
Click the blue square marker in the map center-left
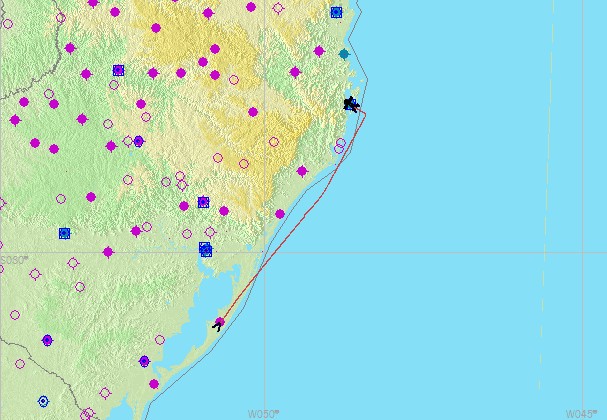(203, 202)
